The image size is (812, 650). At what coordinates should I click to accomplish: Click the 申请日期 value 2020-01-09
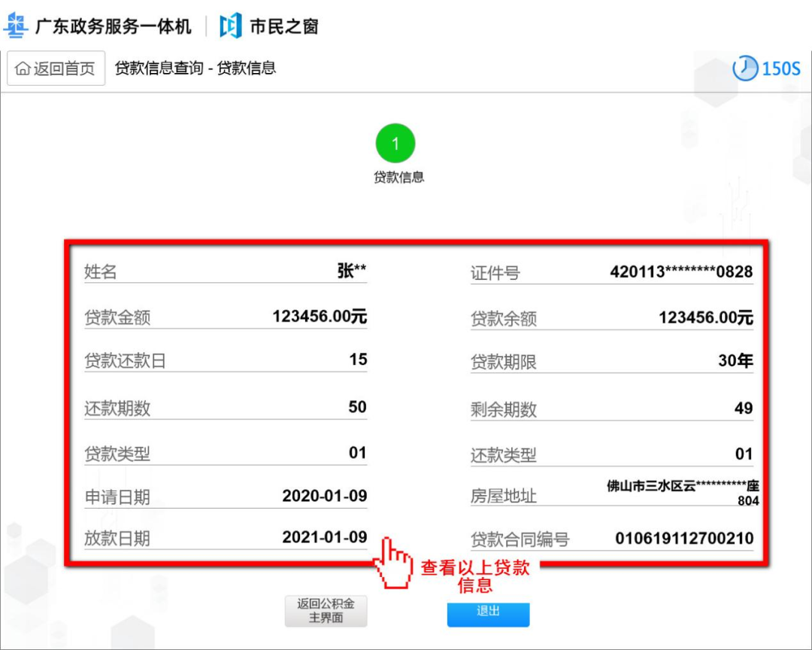(324, 496)
